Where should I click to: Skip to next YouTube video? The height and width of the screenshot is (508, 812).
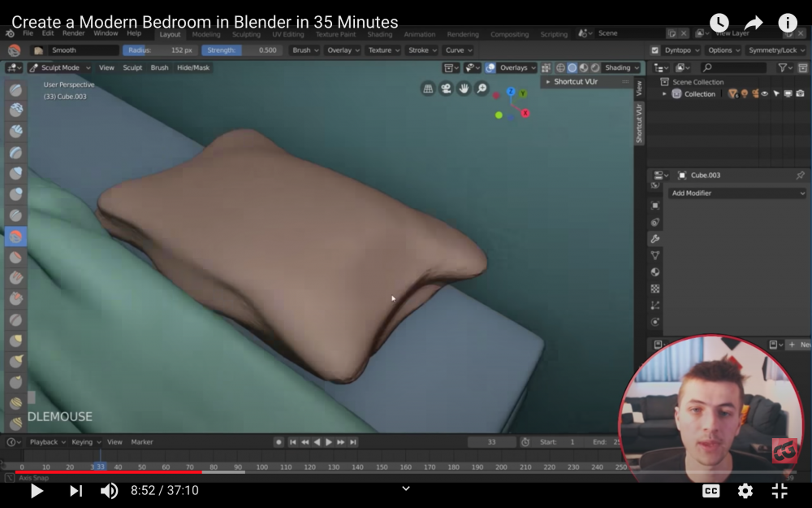coord(76,490)
